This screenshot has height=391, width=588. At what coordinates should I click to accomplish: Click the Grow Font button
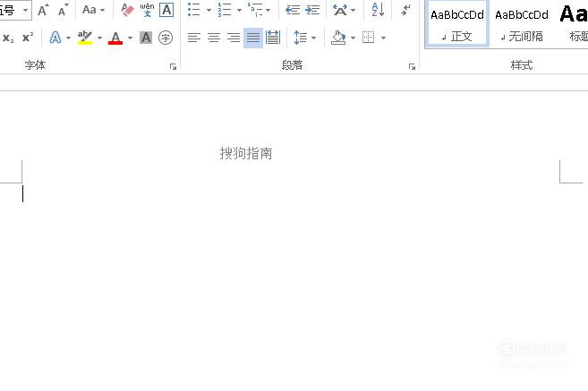pos(43,10)
